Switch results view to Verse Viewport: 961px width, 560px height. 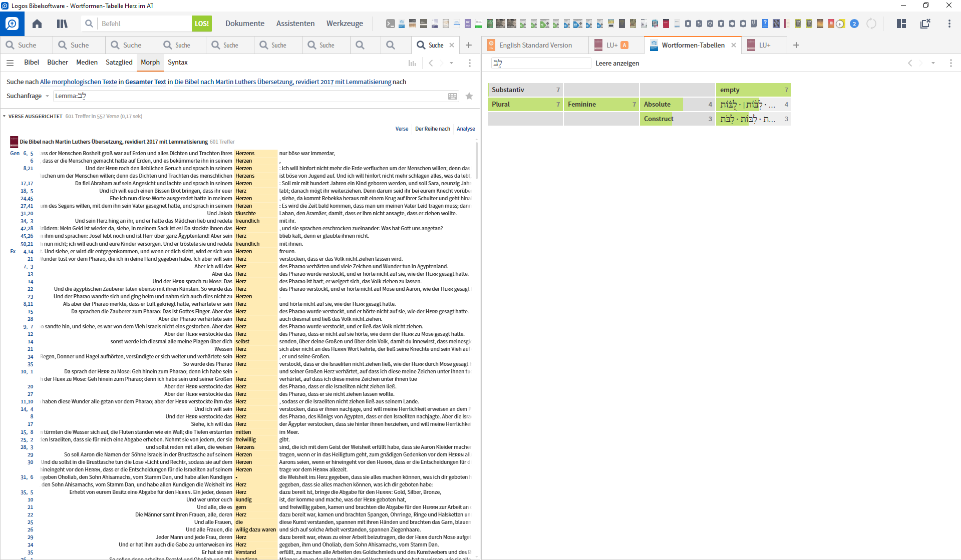[402, 129]
